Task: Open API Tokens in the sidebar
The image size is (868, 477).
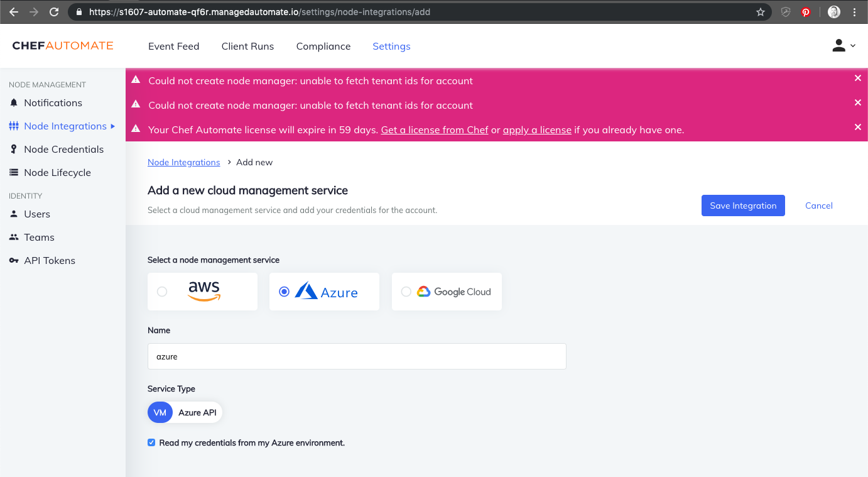Action: [x=50, y=260]
